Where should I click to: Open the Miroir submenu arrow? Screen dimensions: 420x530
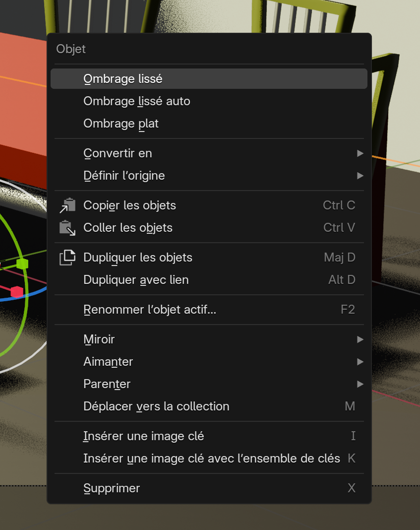pos(360,339)
